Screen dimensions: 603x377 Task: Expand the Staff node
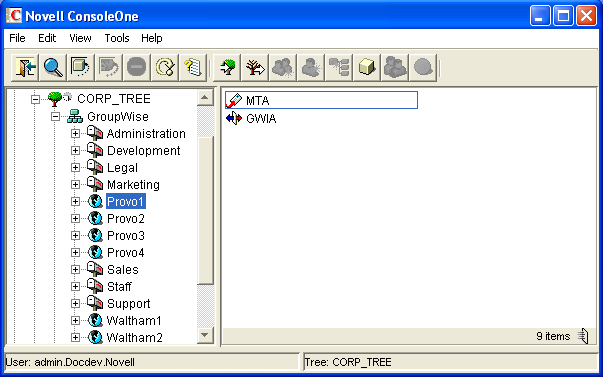click(x=75, y=287)
